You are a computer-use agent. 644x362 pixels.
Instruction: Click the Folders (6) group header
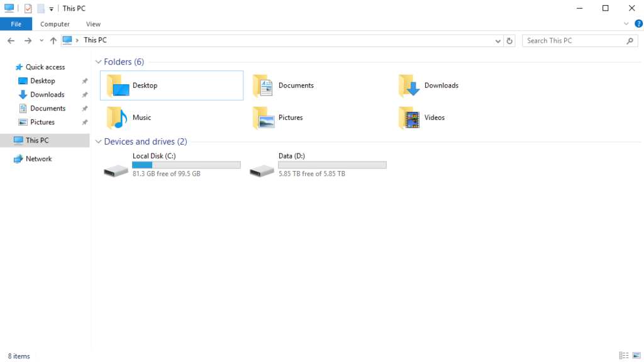coord(124,62)
